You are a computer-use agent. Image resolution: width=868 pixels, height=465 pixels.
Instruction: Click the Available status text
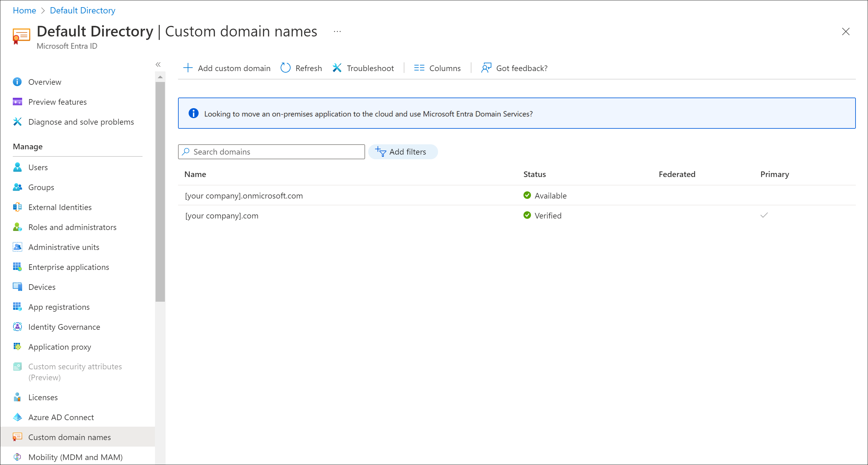pyautogui.click(x=551, y=196)
